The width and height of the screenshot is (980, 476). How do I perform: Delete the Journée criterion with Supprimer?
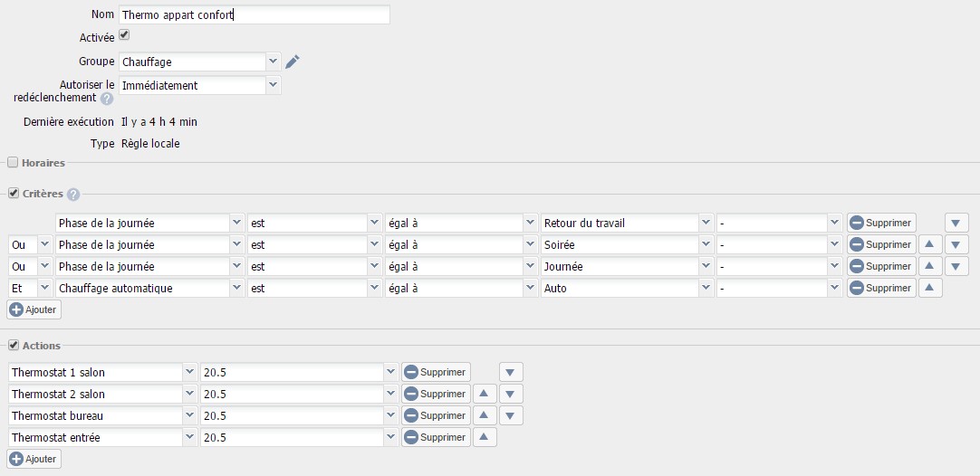click(x=881, y=266)
